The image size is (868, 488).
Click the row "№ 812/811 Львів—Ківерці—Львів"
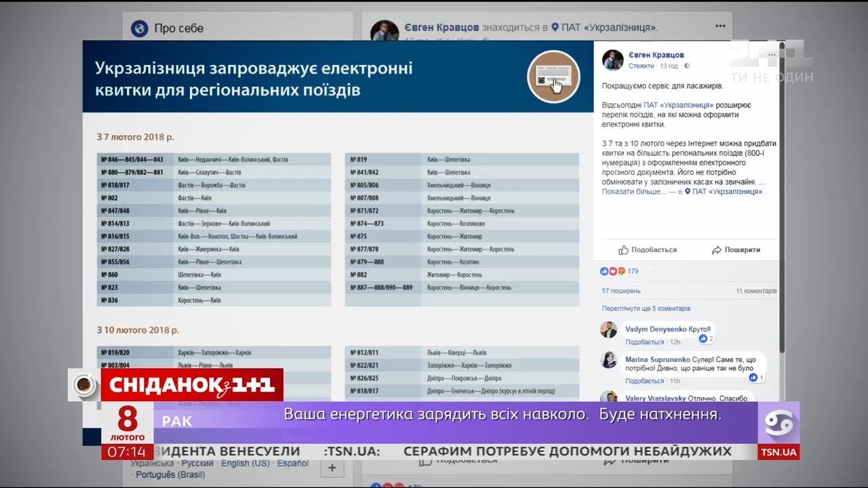[462, 352]
